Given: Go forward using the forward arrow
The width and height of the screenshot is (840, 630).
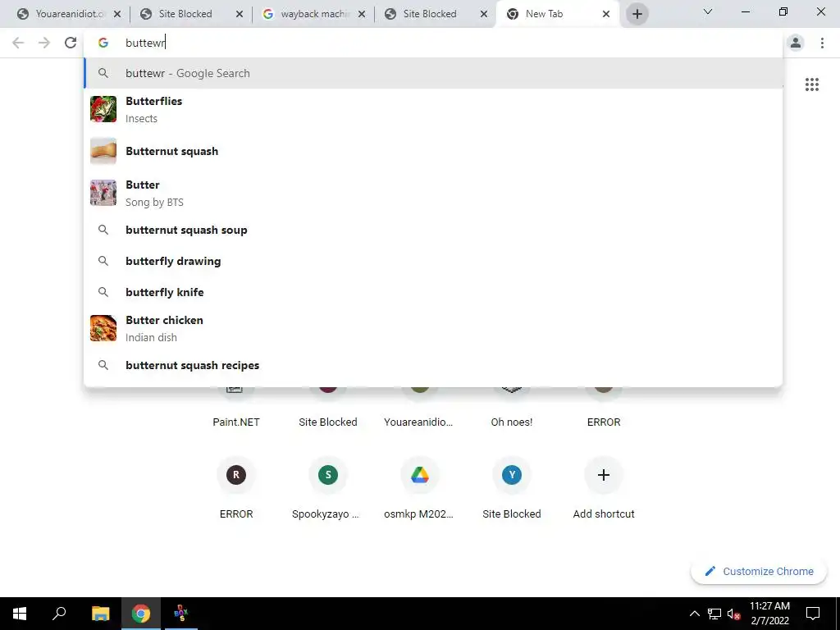Looking at the screenshot, I should [44, 43].
